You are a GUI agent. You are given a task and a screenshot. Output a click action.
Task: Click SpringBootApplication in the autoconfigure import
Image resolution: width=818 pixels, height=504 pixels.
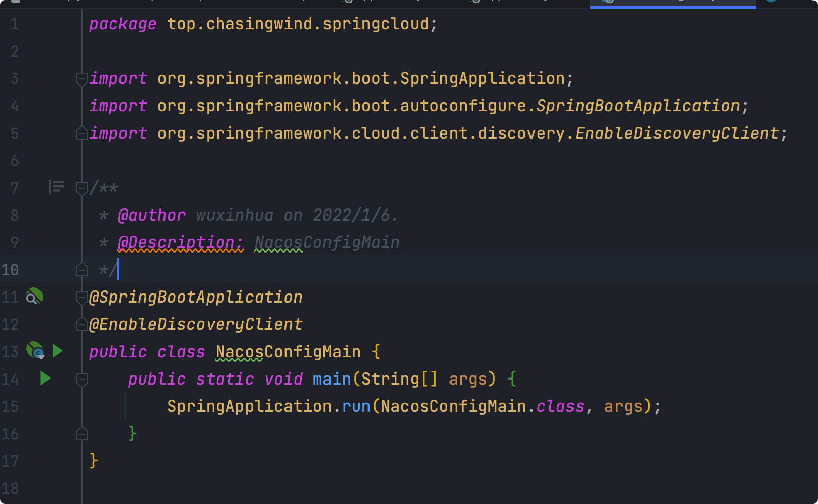click(x=638, y=106)
